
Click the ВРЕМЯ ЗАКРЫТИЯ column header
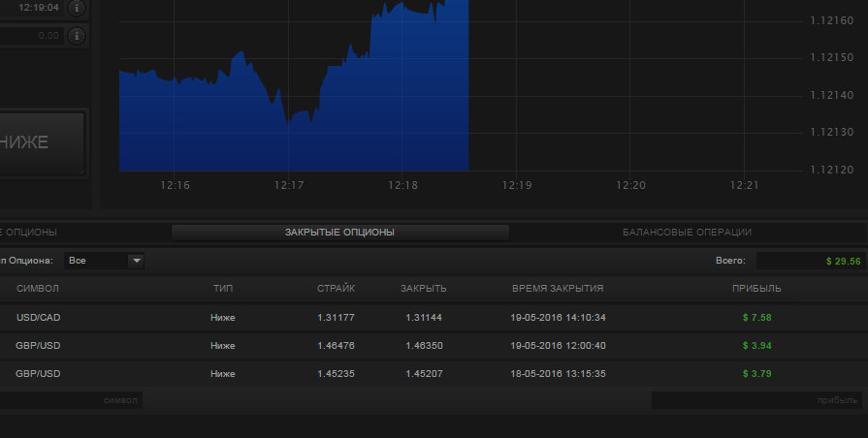pyautogui.click(x=558, y=289)
